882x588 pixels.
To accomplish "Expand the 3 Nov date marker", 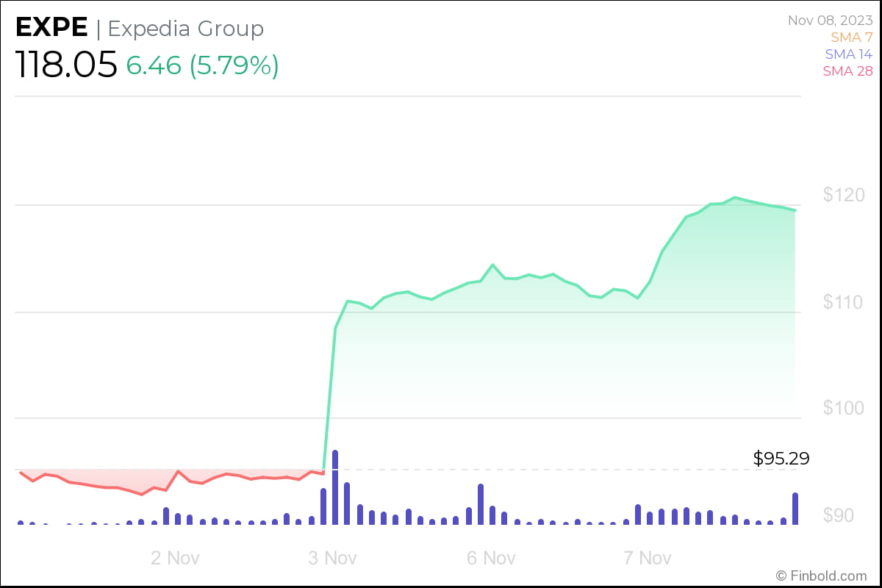I will tap(332, 558).
